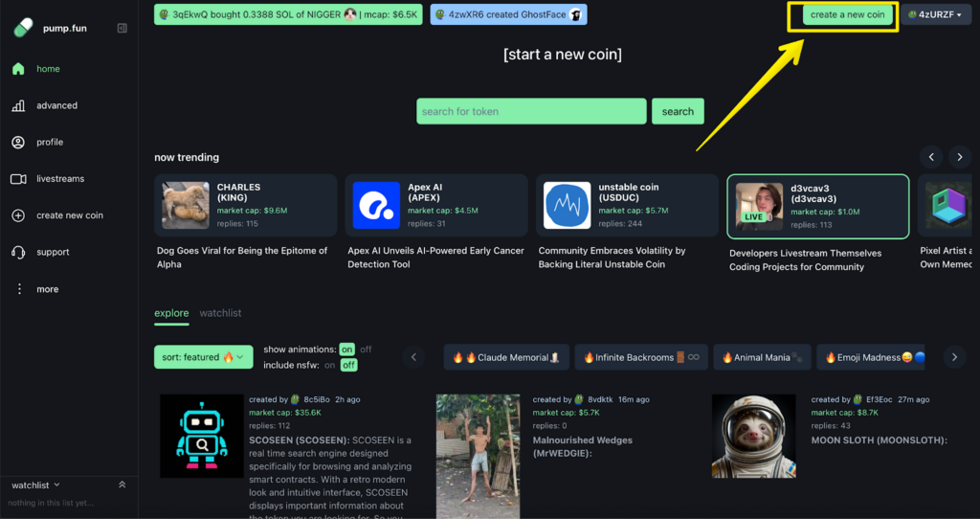Open the d3vcav3 live stream thumbnail
This screenshot has width=980, height=519.
(759, 206)
